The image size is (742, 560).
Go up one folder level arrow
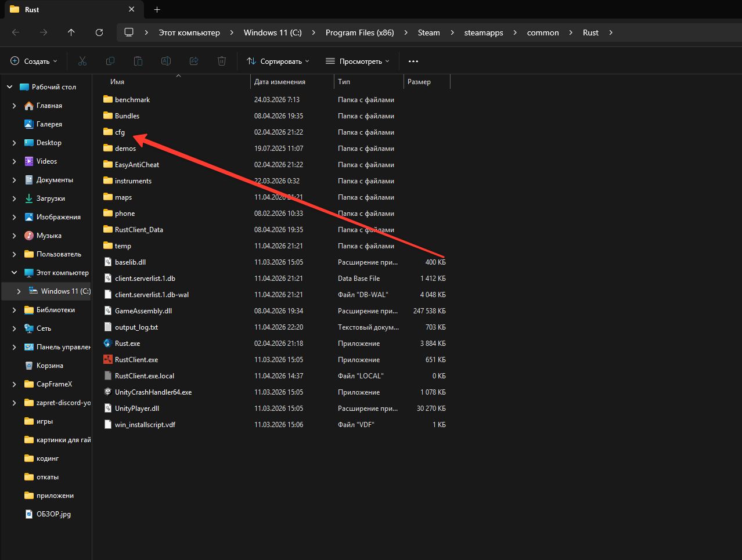coord(71,32)
